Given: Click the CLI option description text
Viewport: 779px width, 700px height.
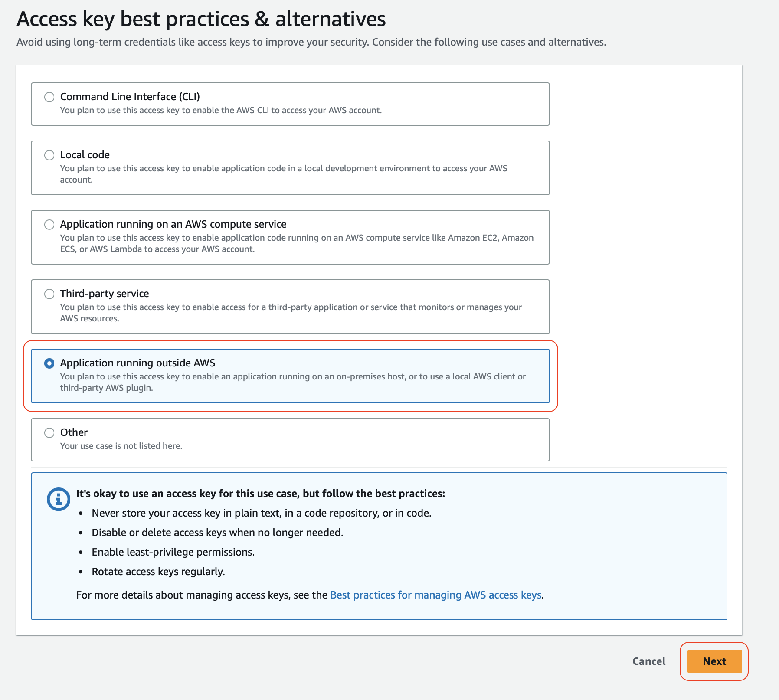Looking at the screenshot, I should click(x=220, y=110).
